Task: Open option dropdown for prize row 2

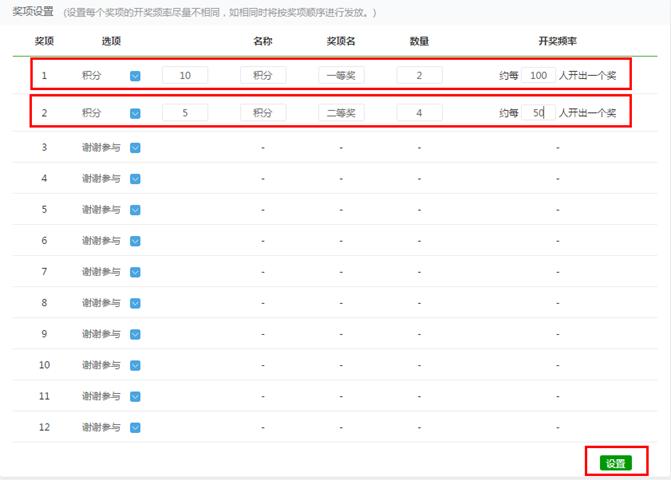Action: point(135,114)
